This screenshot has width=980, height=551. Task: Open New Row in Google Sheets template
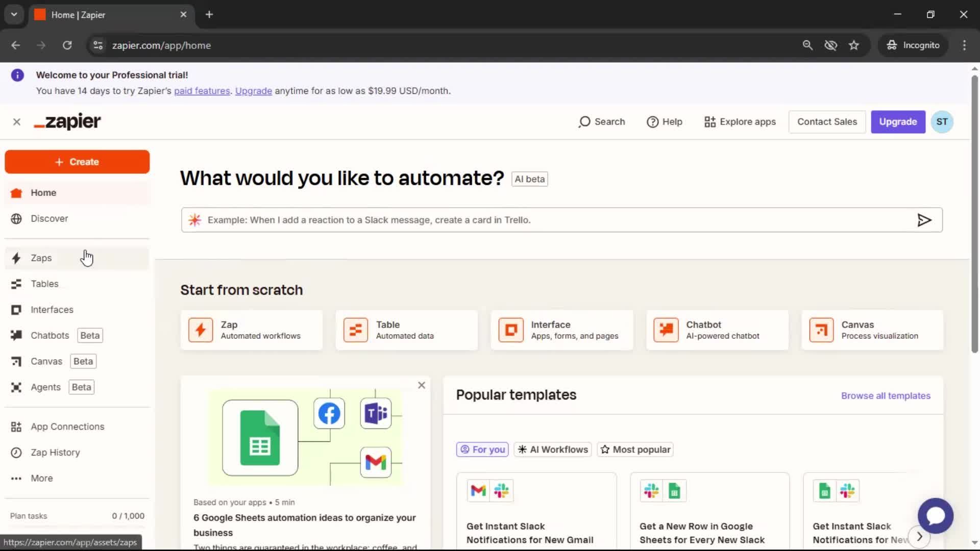pyautogui.click(x=709, y=511)
